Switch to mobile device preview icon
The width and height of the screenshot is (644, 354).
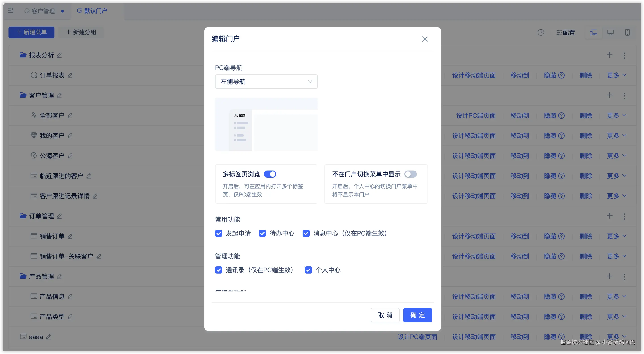[627, 33]
